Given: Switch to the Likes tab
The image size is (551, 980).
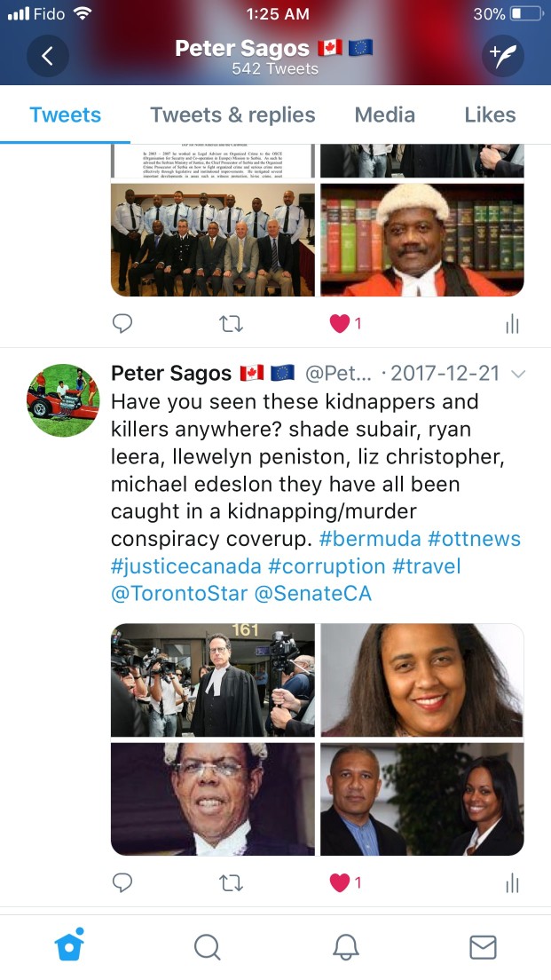Looking at the screenshot, I should coord(490,115).
